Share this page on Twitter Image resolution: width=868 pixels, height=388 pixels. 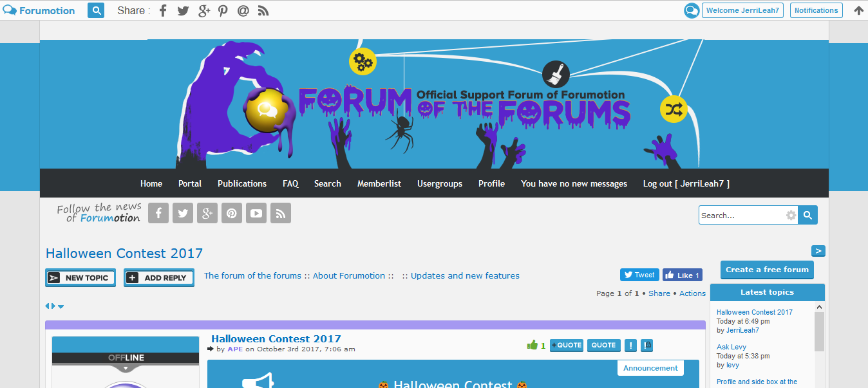tap(183, 10)
